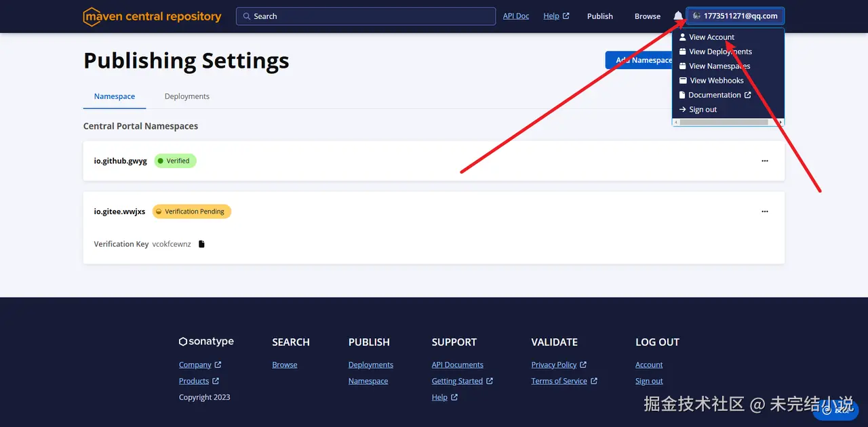Open the Products footer link

(x=194, y=381)
